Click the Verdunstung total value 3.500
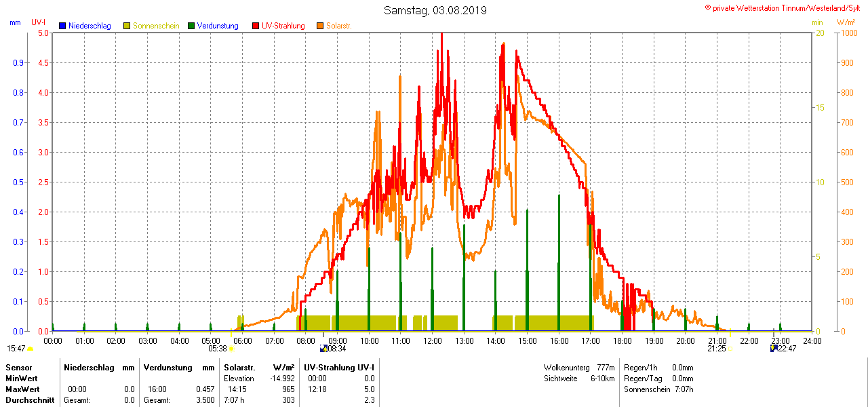The image size is (868, 407). pyautogui.click(x=205, y=400)
